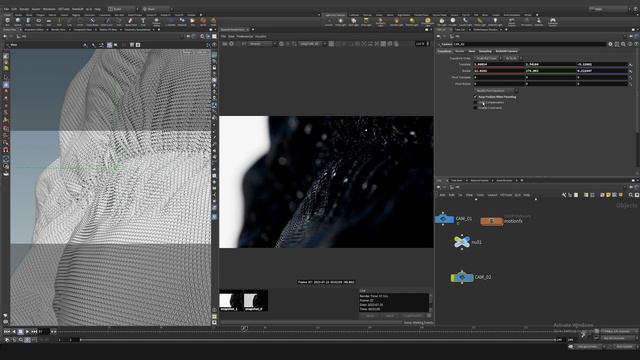Switch to the Sampling parameter tab
This screenshot has height=360, width=640.
[485, 51]
